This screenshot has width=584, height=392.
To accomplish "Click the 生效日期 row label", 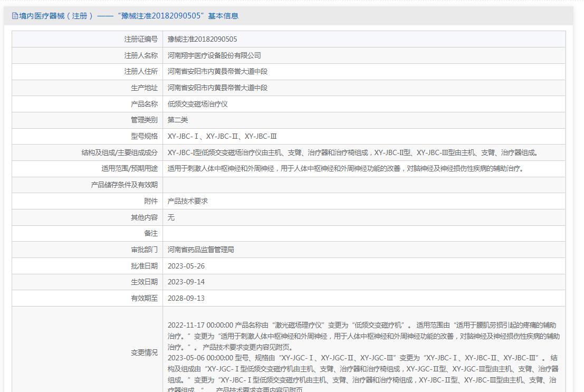I will click(144, 282).
